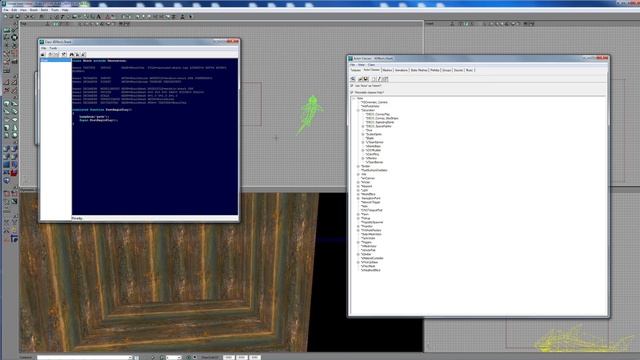Switch to the Animations browser tab
Image resolution: width=640 pixels, height=360 pixels.
(401, 70)
